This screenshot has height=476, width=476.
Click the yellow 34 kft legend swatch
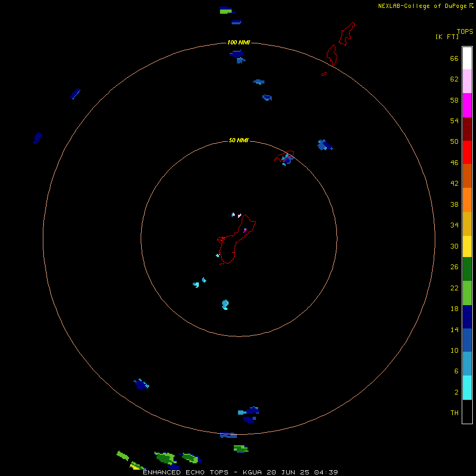[x=467, y=246]
